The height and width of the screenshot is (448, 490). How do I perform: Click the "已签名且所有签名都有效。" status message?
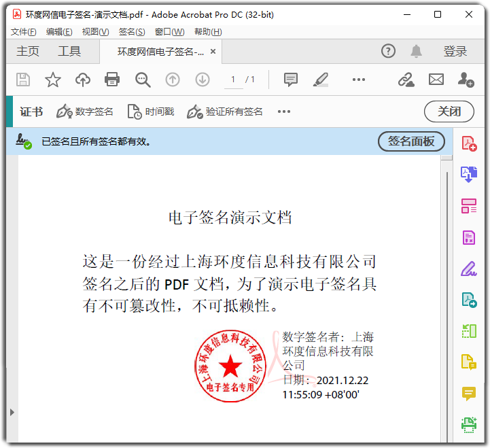[x=97, y=141]
